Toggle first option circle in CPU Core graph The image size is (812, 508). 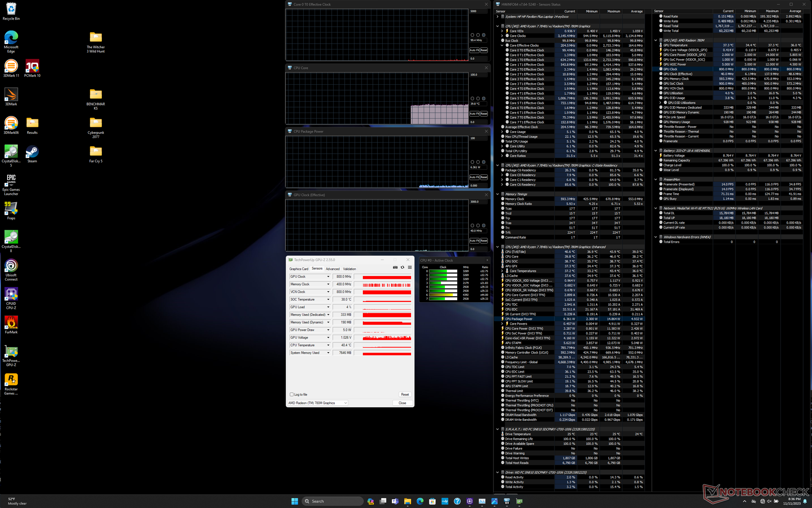[472, 99]
